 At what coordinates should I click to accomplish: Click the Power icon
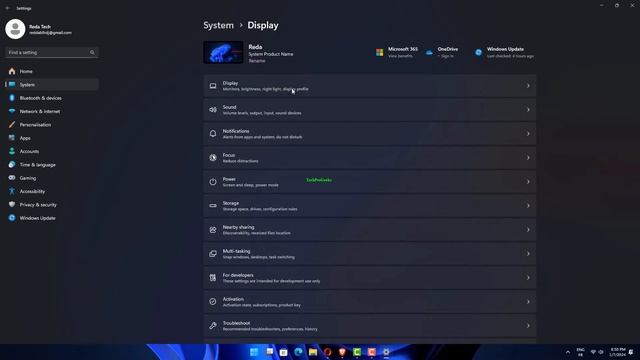tap(213, 182)
